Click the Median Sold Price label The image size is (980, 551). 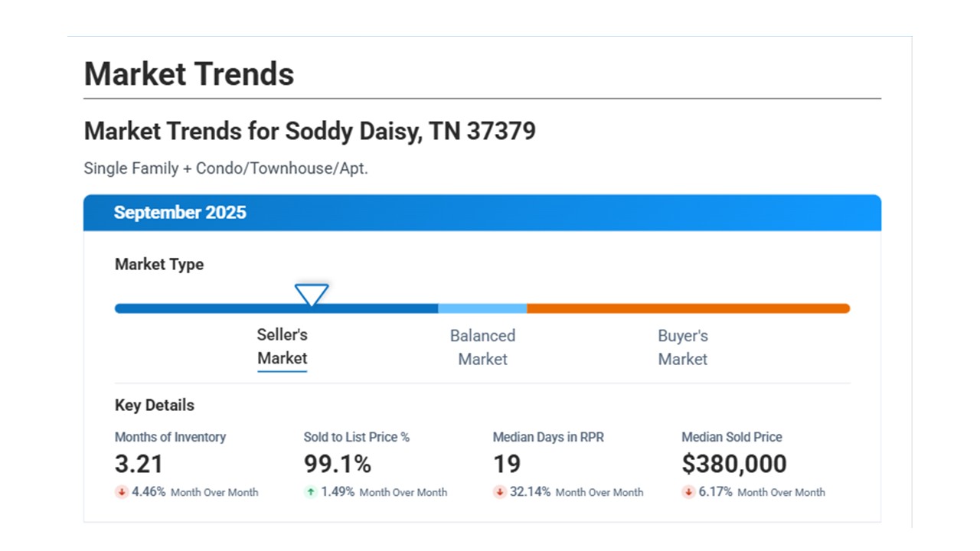(732, 437)
